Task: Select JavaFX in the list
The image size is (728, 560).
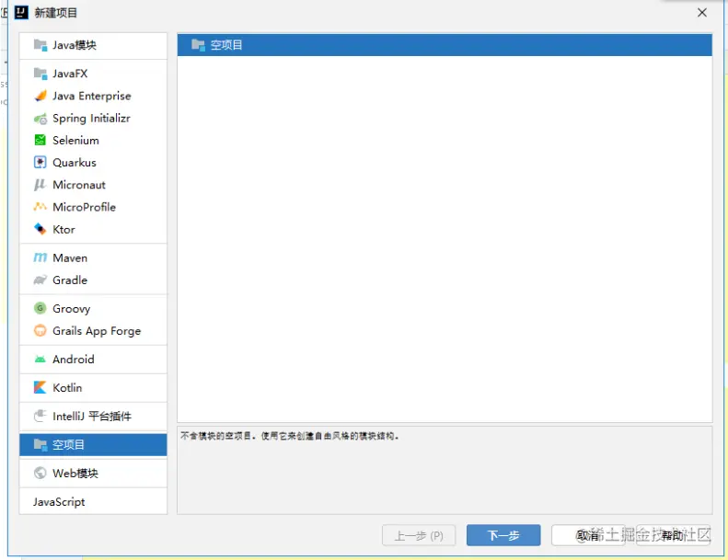Action: 93,74
